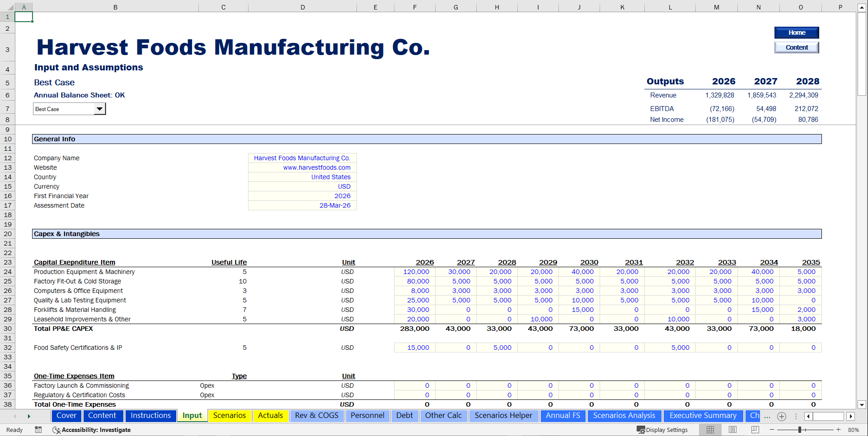Screen dimensions: 868x436
Task: Click the Home navigation button
Action: pyautogui.click(x=797, y=32)
